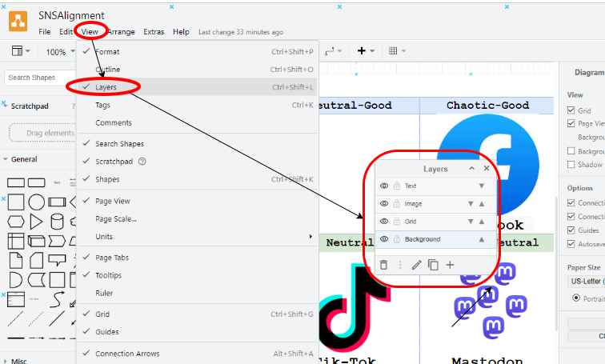The width and height of the screenshot is (605, 364).
Task: Close the Layers window
Action: click(x=487, y=169)
